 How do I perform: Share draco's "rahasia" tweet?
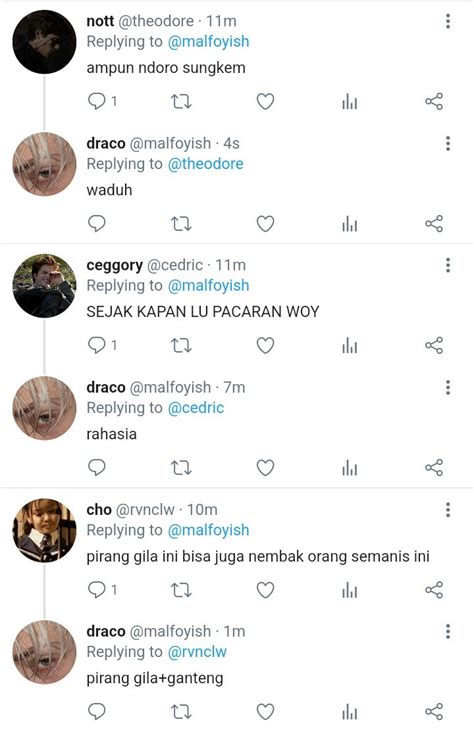(x=434, y=468)
